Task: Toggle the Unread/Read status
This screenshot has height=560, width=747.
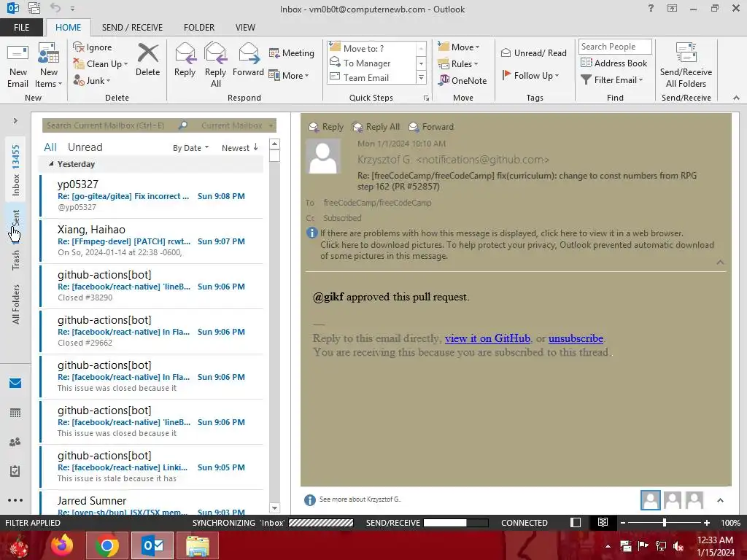Action: [533, 52]
